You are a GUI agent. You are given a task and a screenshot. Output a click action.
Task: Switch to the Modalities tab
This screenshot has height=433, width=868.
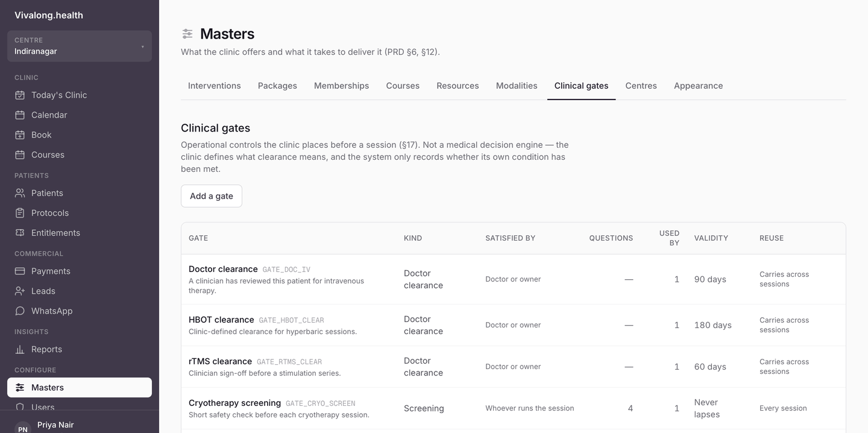click(517, 86)
